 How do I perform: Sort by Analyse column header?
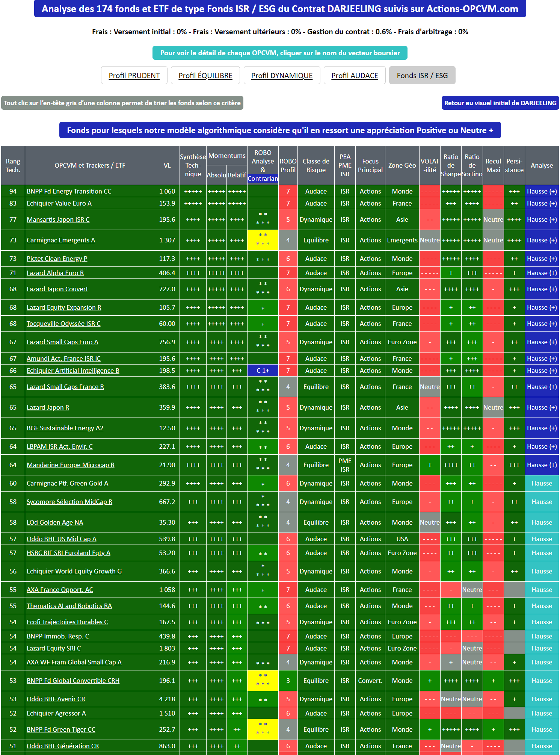point(542,165)
